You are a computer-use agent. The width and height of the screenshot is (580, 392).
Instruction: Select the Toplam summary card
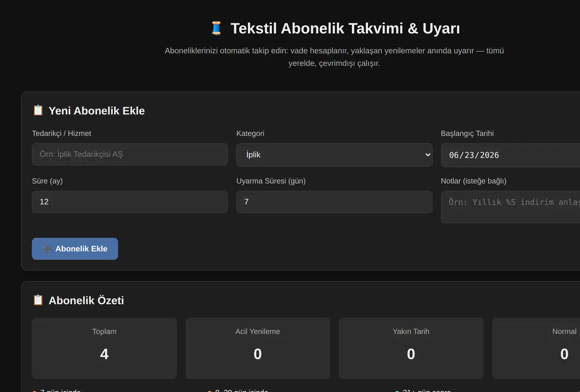[x=104, y=348]
